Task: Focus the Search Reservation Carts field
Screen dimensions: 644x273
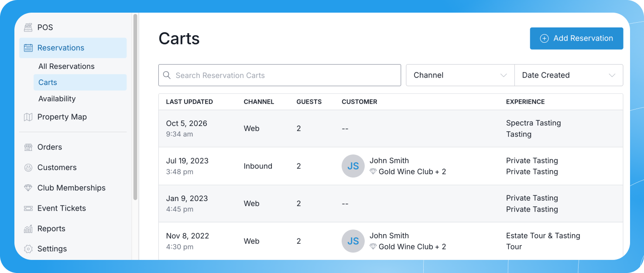Action: 280,75
